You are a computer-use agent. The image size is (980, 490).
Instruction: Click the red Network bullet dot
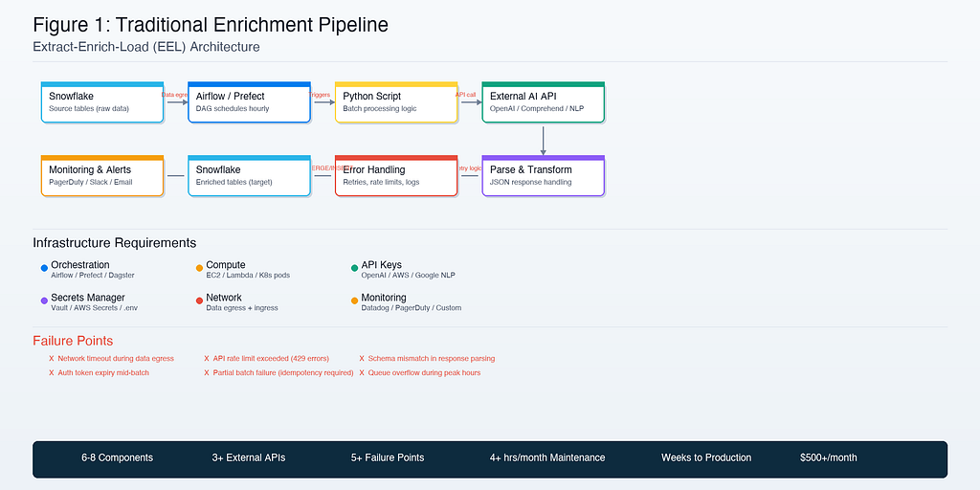(199, 301)
